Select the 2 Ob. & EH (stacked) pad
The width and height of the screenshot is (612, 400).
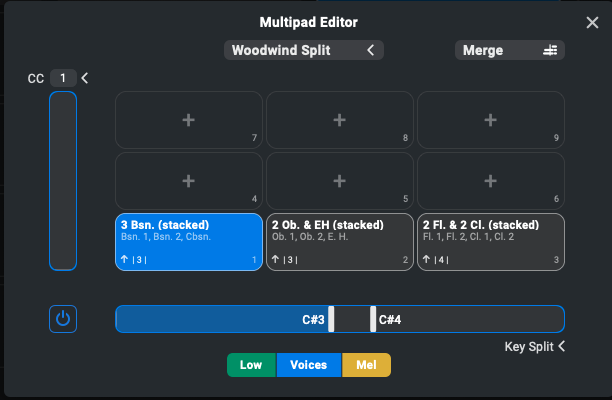point(340,242)
